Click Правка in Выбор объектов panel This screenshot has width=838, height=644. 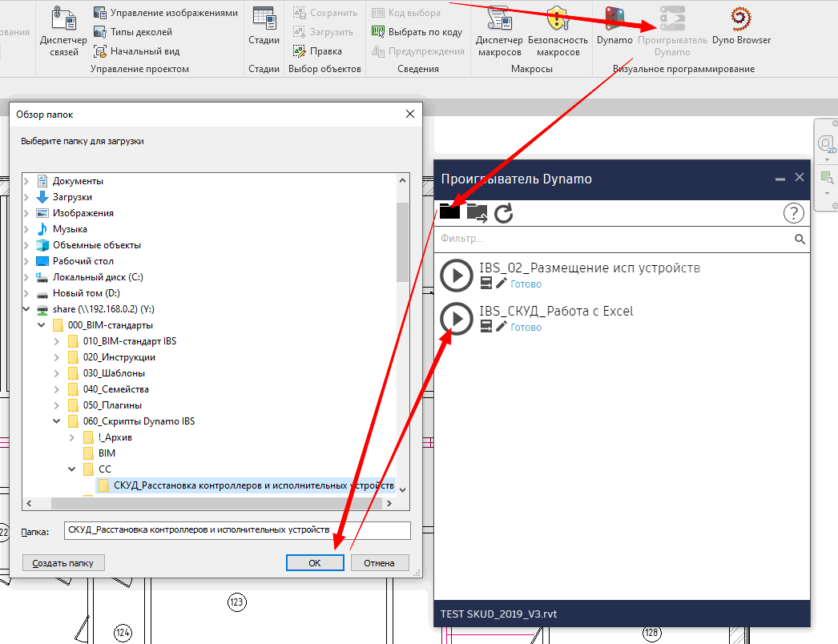tap(317, 51)
